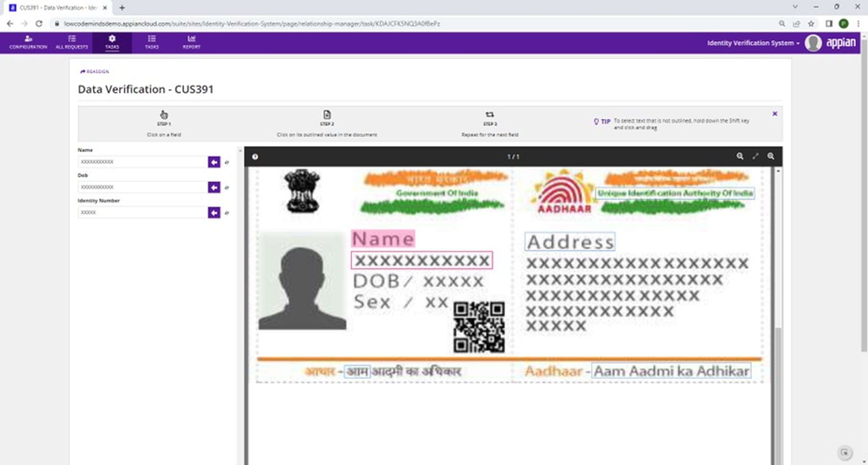Click purple arrow button beside Name field
The height and width of the screenshot is (465, 868).
[214, 162]
